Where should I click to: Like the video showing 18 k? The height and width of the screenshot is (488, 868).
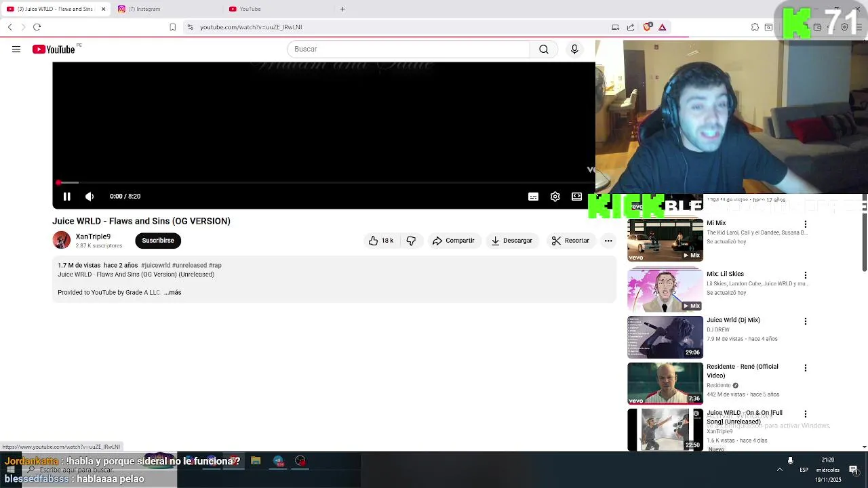381,241
